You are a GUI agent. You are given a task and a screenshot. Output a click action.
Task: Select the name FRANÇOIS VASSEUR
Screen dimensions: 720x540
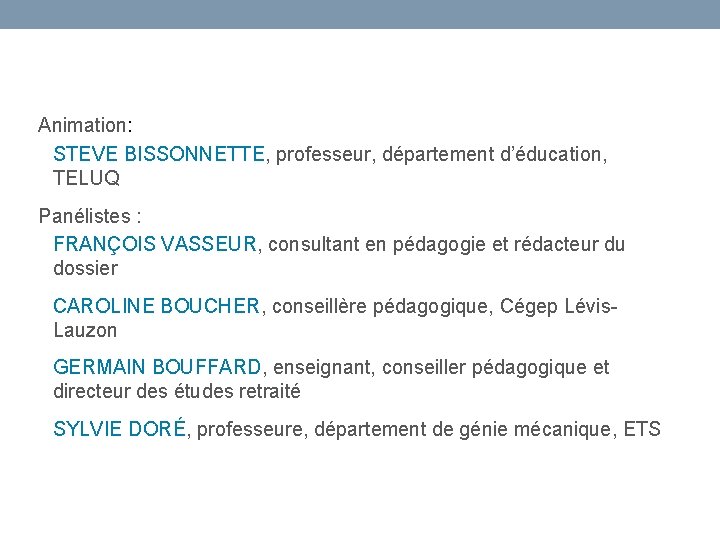[155, 244]
